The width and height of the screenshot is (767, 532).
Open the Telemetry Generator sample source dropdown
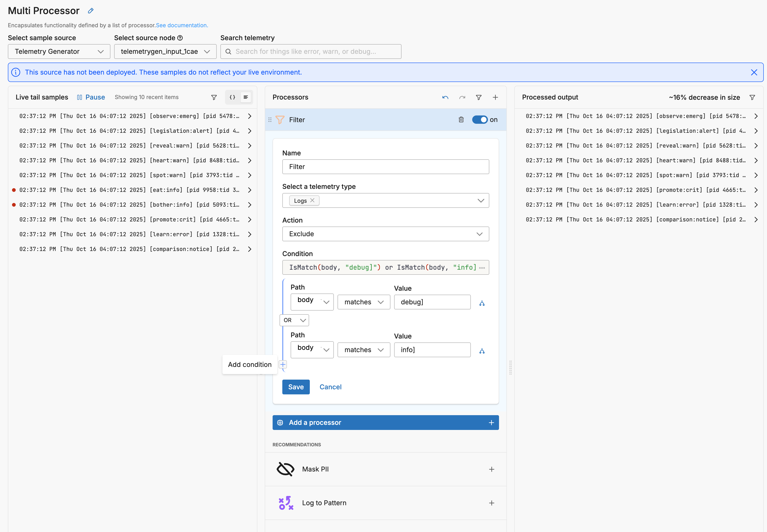pyautogui.click(x=59, y=52)
